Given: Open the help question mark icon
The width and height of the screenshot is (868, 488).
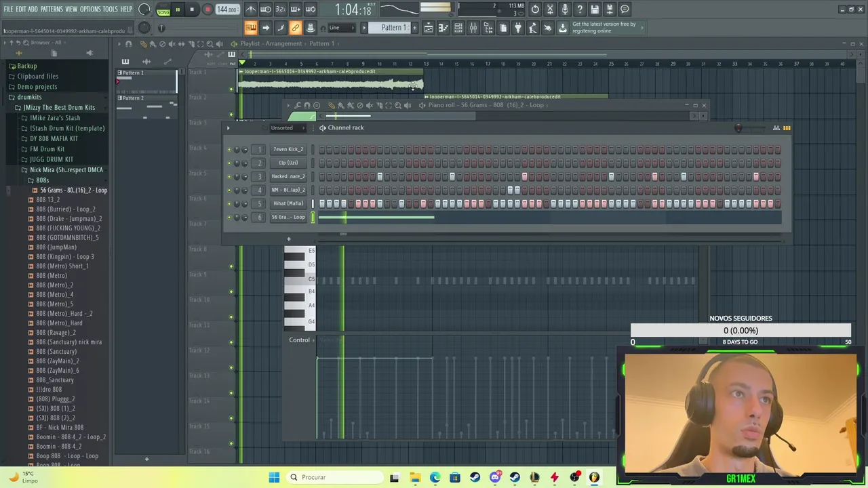Looking at the screenshot, I should coord(580,9).
